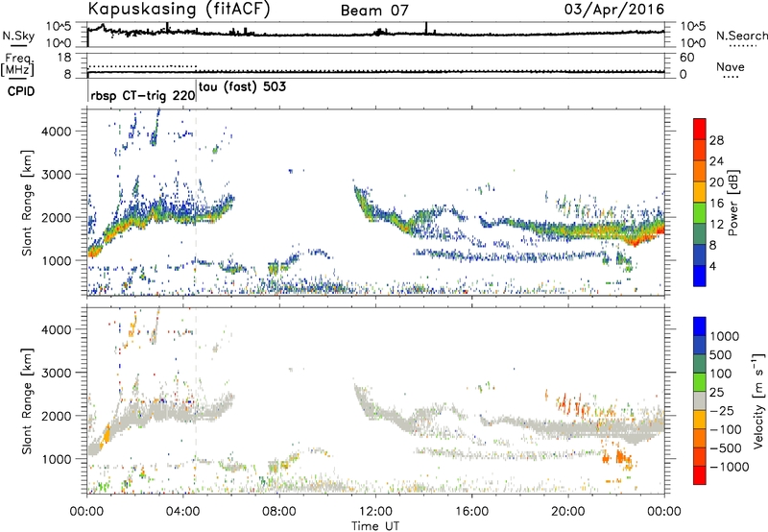Click the "Nave" legend label
Image resolution: width=768 pixels, height=532 pixels.
(731, 66)
